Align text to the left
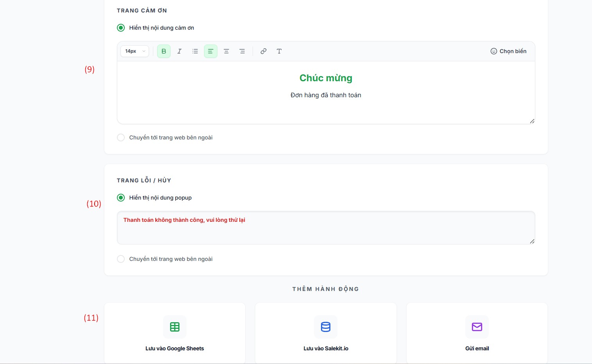The image size is (592, 364). [211, 51]
